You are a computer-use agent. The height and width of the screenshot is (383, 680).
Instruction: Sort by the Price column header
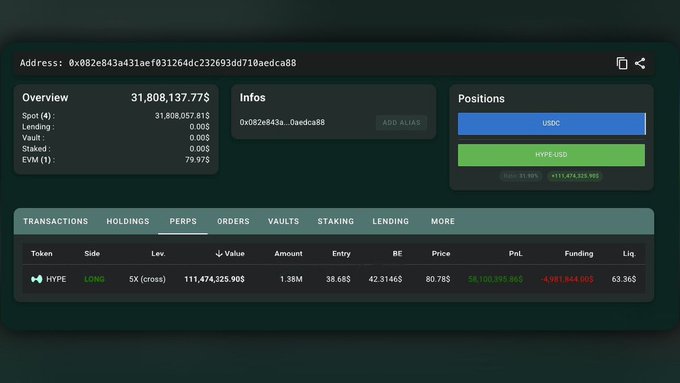point(441,254)
